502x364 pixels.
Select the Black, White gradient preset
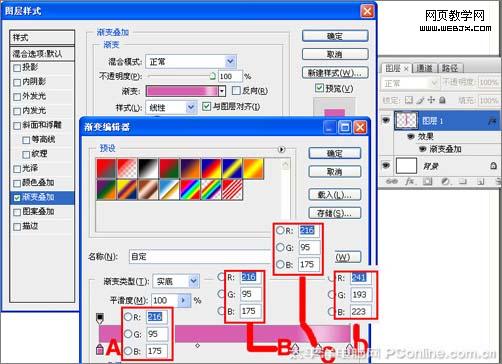coord(148,168)
